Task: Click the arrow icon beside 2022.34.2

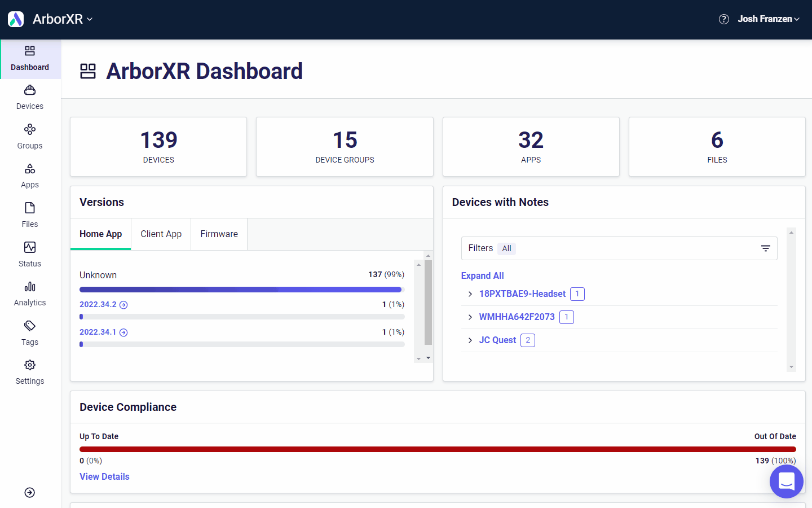Action: [x=123, y=305]
